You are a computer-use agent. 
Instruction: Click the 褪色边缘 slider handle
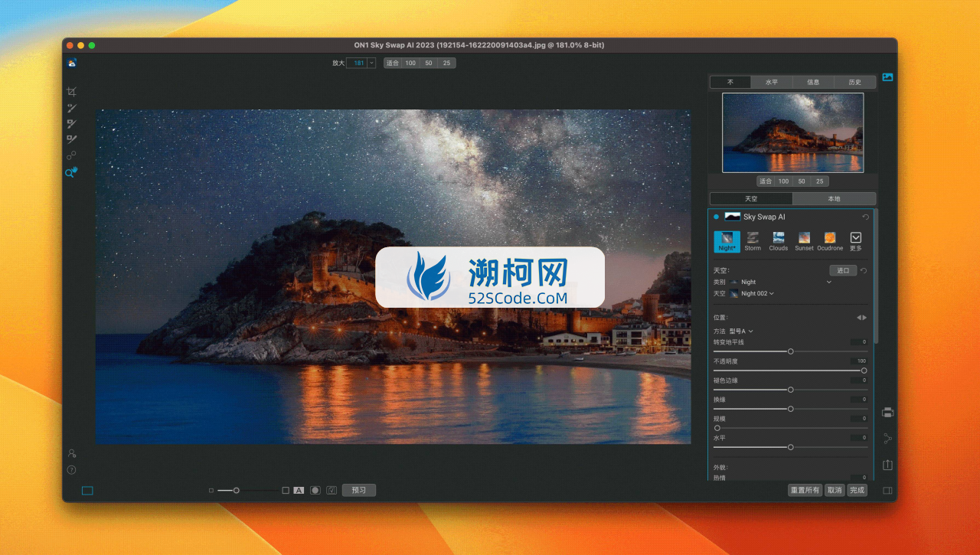[x=791, y=390]
